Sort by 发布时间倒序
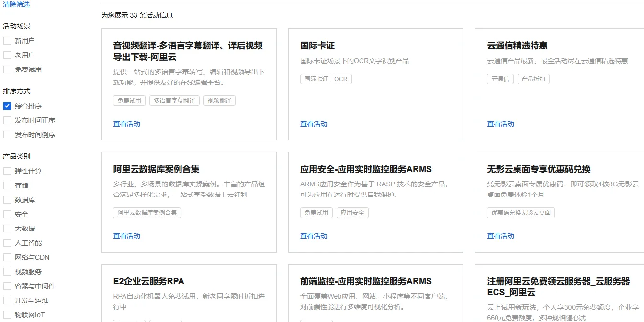Screen dimensions: 644x322 (7, 135)
